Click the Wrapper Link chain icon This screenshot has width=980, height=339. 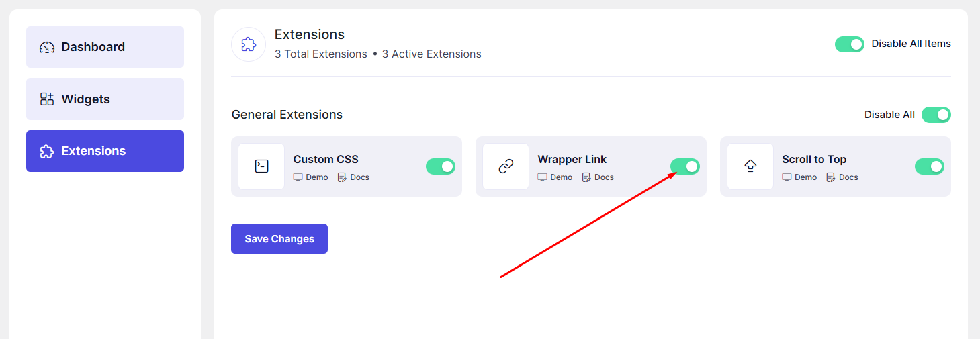coord(506,166)
